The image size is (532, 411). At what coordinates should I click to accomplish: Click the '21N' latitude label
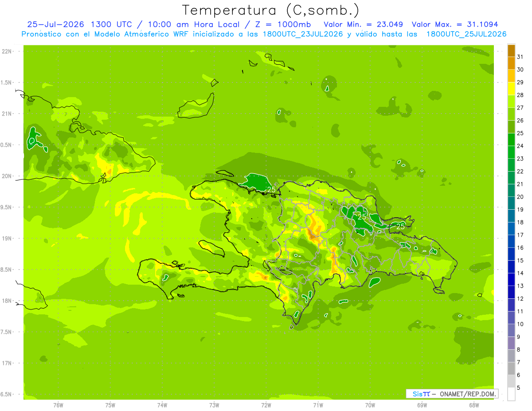pos(6,114)
